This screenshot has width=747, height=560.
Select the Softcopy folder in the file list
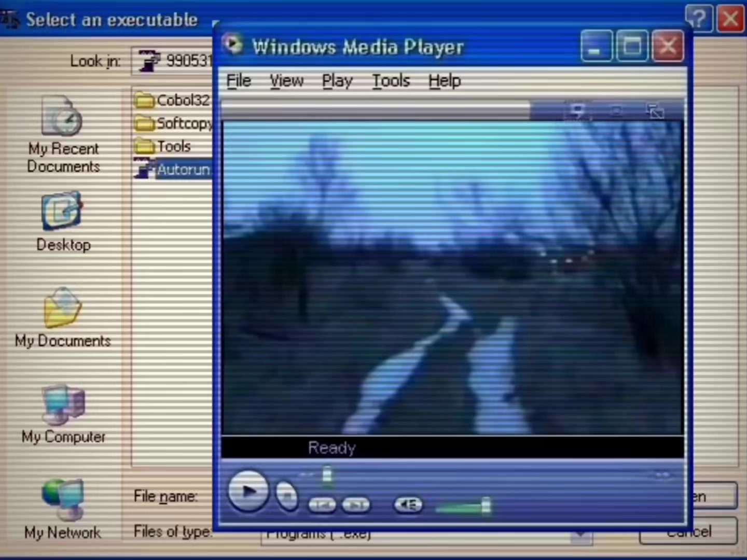173,123
